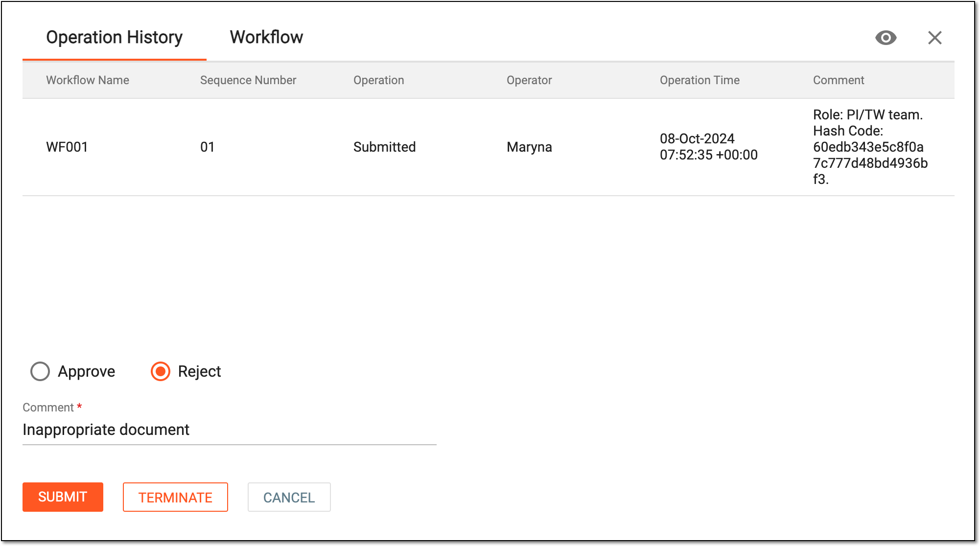Click the TERMINATE button
Image resolution: width=980 pixels, height=546 pixels.
pos(175,497)
